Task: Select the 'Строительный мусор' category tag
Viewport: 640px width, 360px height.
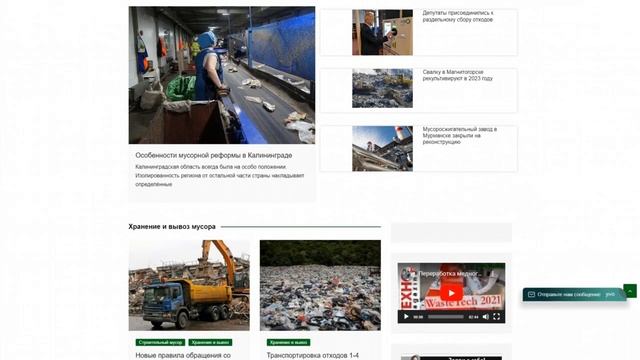Action: (160, 342)
